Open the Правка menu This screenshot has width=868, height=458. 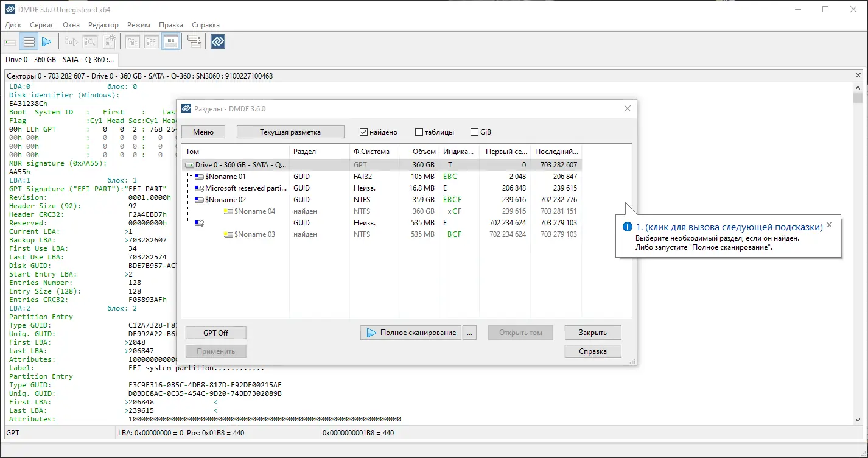[x=171, y=25]
